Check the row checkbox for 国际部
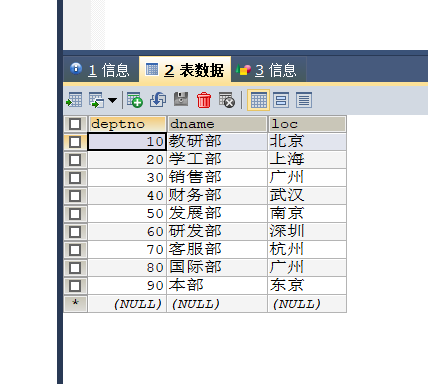The width and height of the screenshot is (428, 384). coord(75,268)
